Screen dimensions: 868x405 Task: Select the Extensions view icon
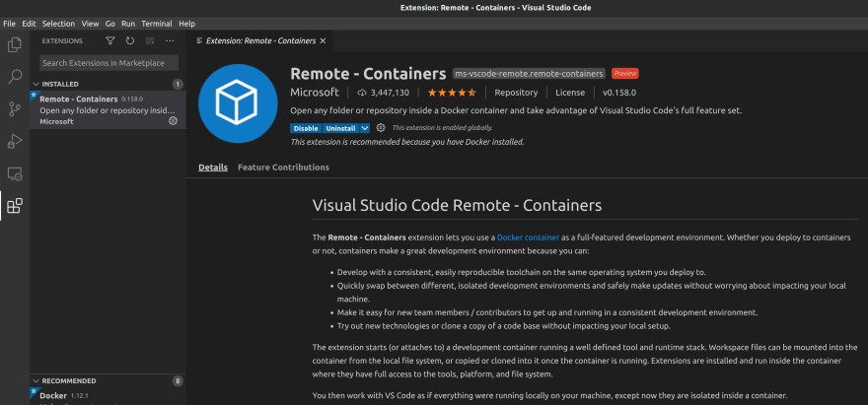coord(15,206)
